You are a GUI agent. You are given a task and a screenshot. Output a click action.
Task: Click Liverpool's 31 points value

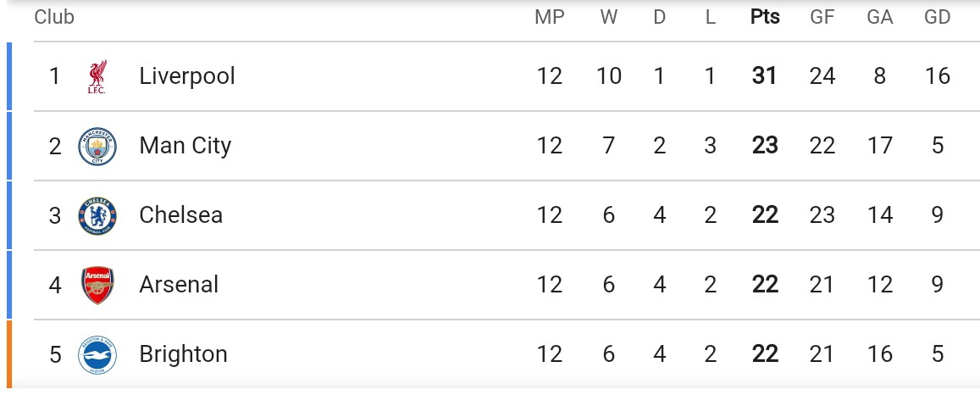pyautogui.click(x=765, y=76)
